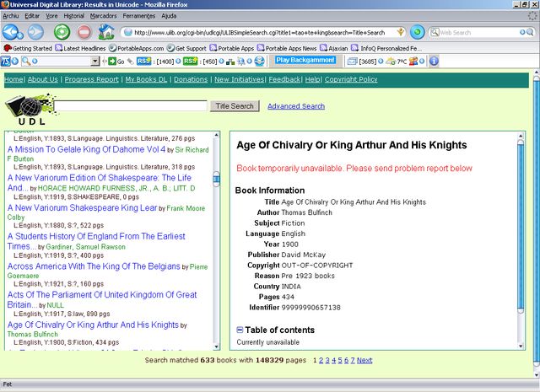Click the yellow bookmark star in the address bar
The width and height of the screenshot is (540, 392).
coord(400,32)
